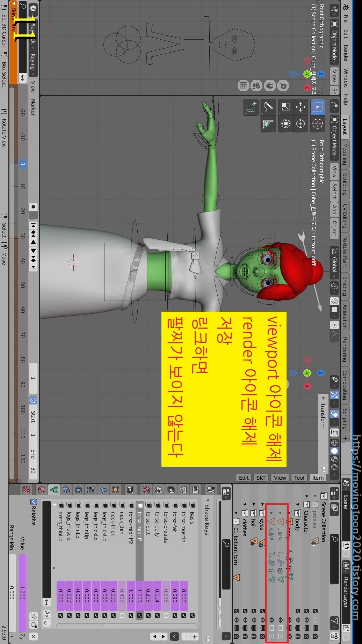Screen dimensions: 362x644
Task: Toggle the Relative checkbox
Action: (x=34, y=502)
